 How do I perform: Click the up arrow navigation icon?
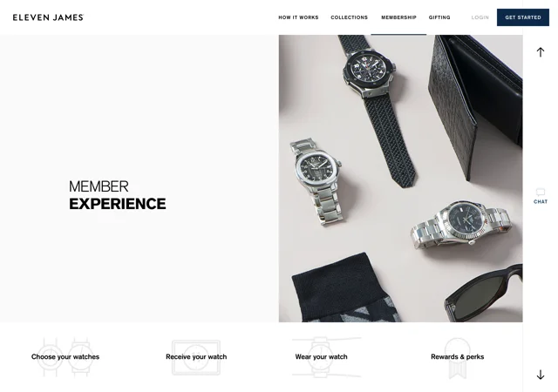click(541, 52)
